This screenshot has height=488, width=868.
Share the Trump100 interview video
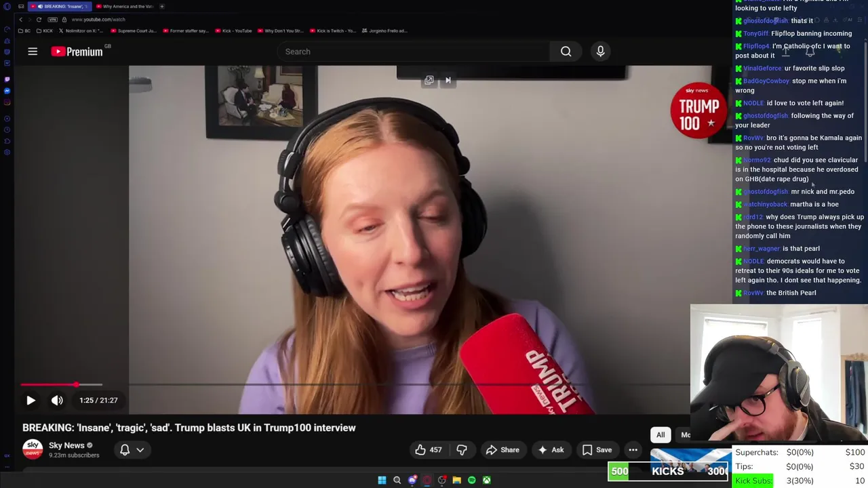[x=502, y=450]
